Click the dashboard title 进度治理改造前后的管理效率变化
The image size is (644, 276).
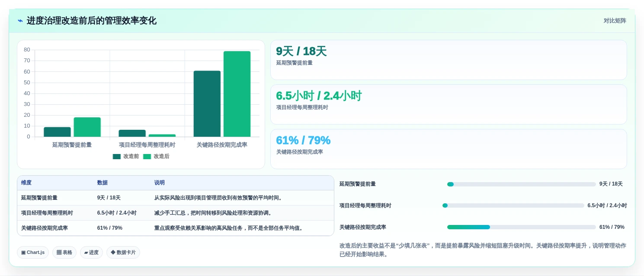click(92, 21)
